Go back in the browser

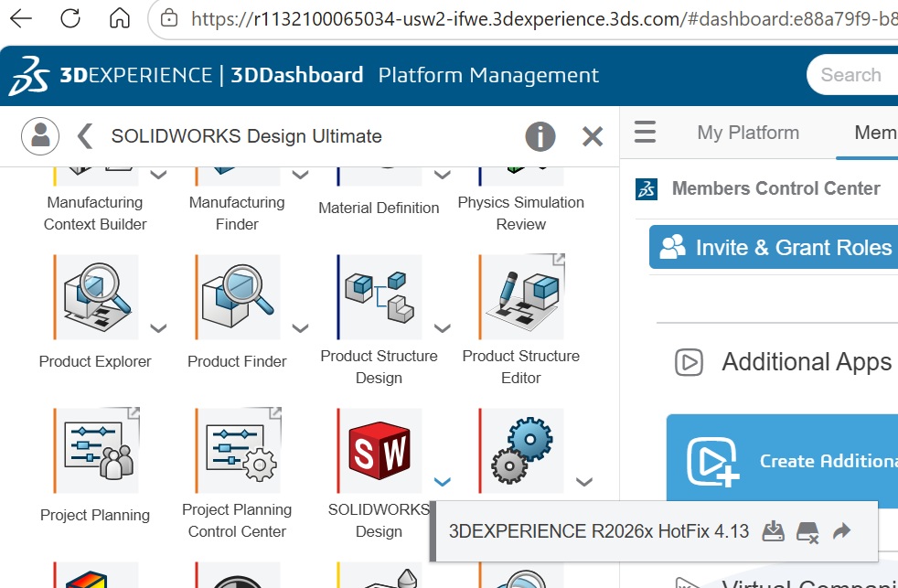point(21,18)
